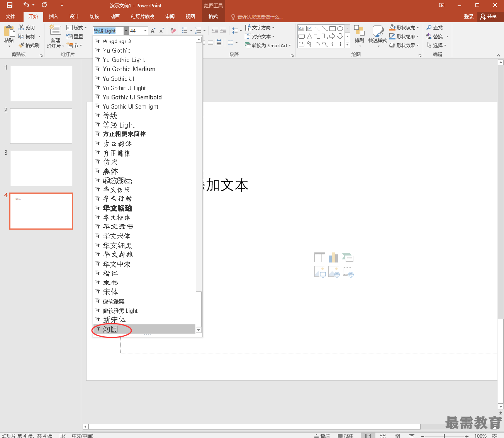Click the Line Spacing icon

click(x=235, y=31)
